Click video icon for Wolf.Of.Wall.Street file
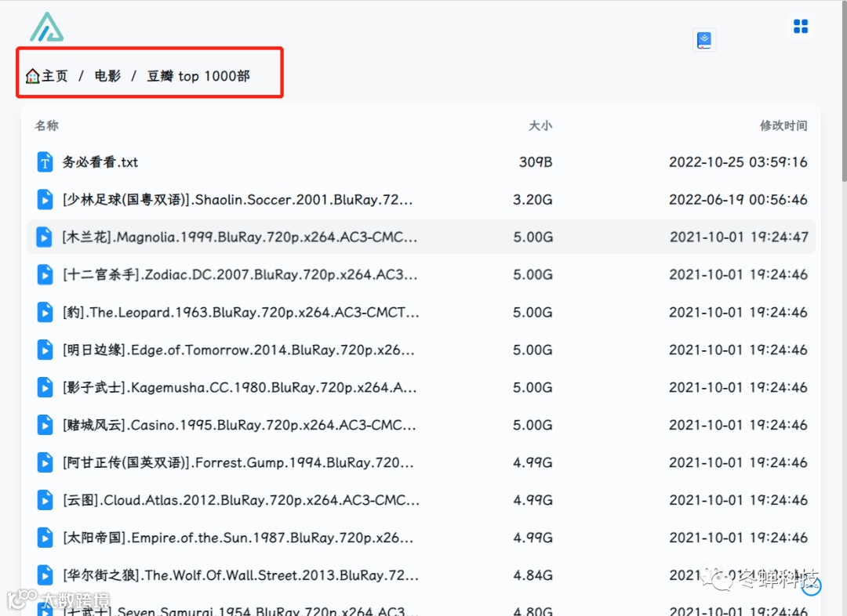 45,575
